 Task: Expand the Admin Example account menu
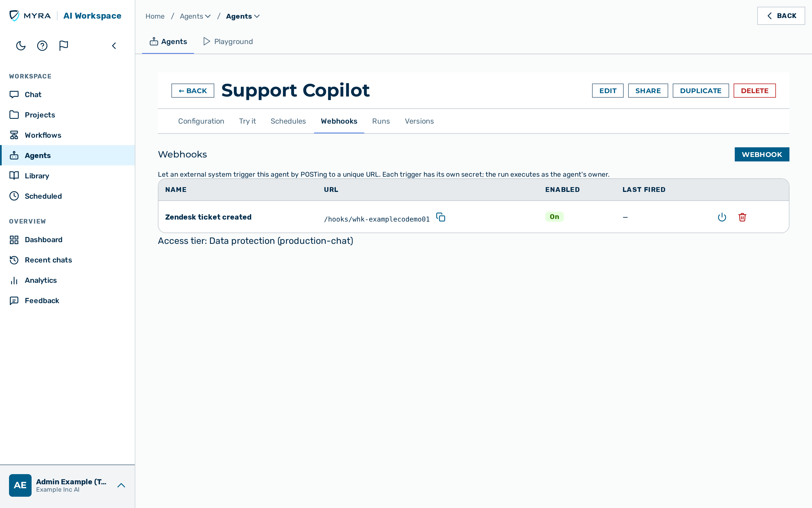click(x=121, y=485)
